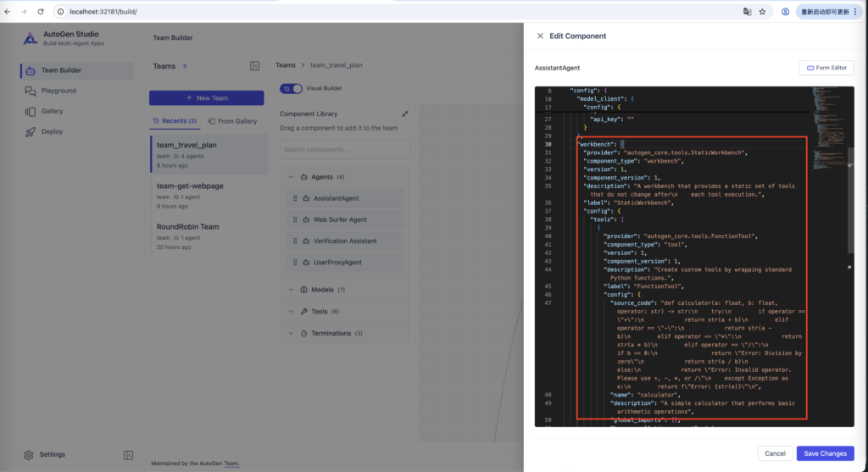Viewport: 868px width, 472px height.
Task: Click Save Changes button
Action: [x=825, y=453]
